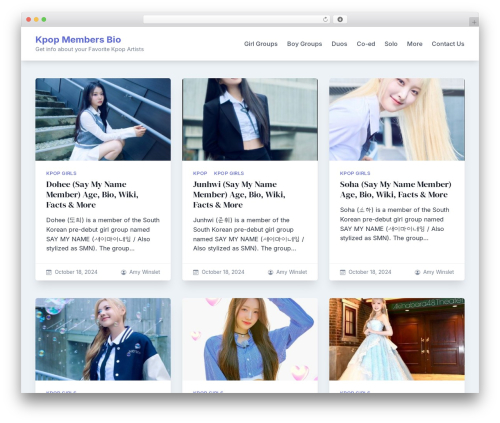The height and width of the screenshot is (423, 500).
Task: Open the Dohee (Say My Name Member) article
Action: point(92,194)
